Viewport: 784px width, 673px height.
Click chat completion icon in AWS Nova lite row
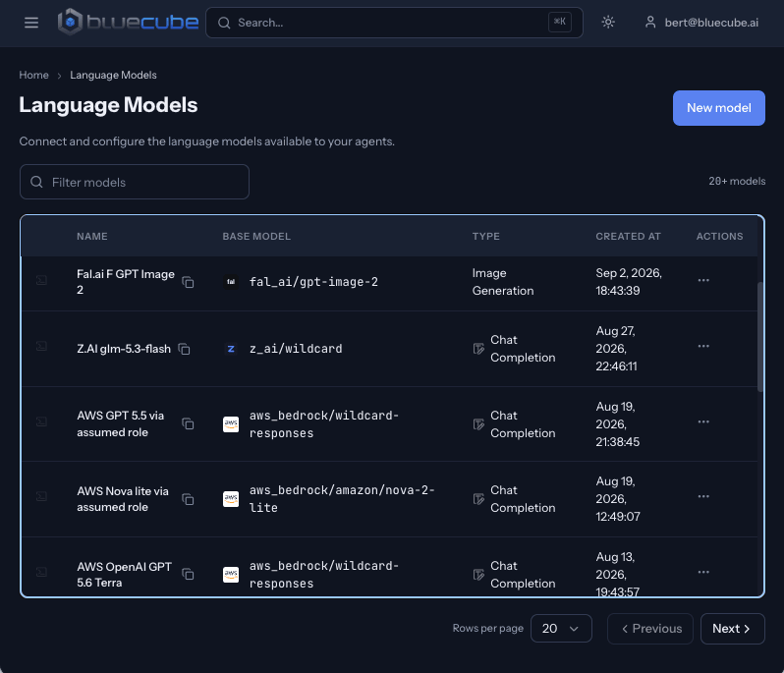[478, 499]
